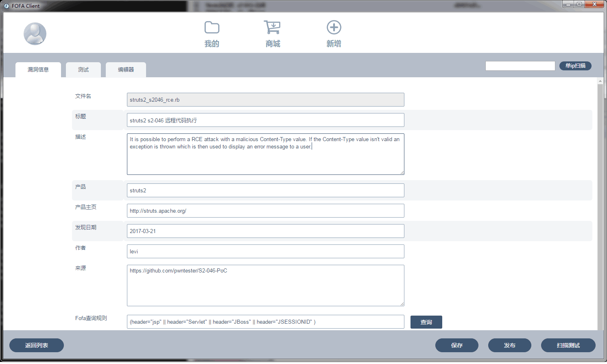Viewport: 607px width, 364px height.
Task: Click the 产品 label
Action: (x=81, y=187)
